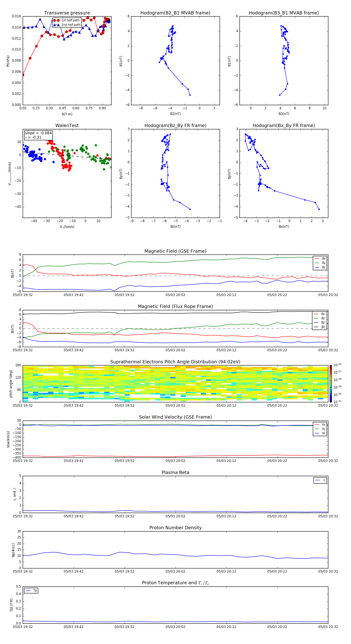
Task: Click the "WalenTest" plot title
Action: click(67, 125)
